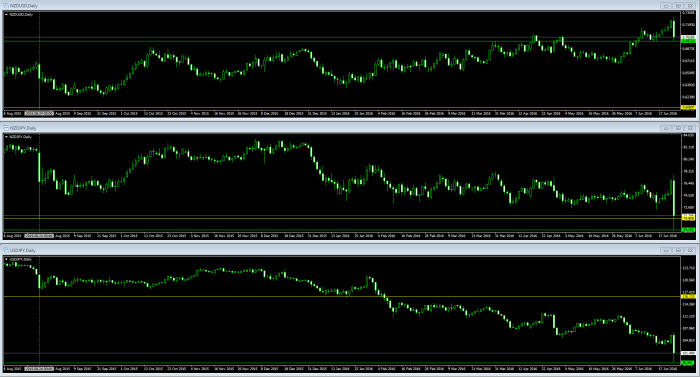Expand one-click trading arrow on NZDJPY chart
Viewport: 700px width, 377px height.
click(x=6, y=137)
